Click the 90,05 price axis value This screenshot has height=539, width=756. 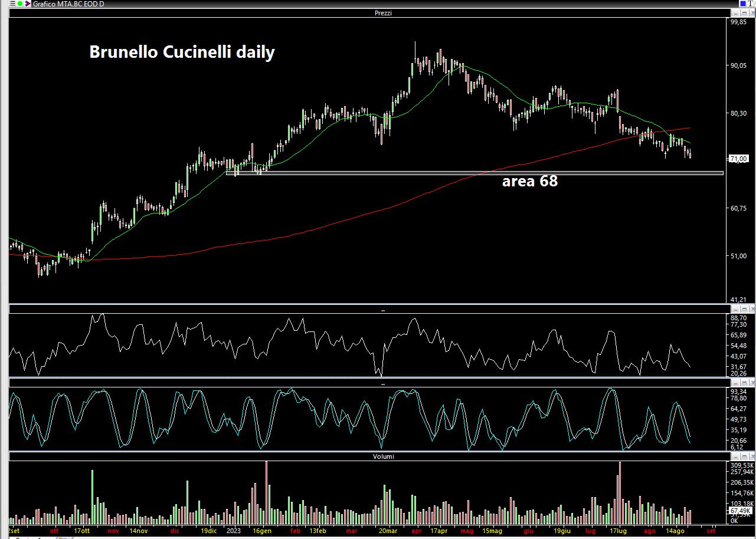(x=738, y=65)
